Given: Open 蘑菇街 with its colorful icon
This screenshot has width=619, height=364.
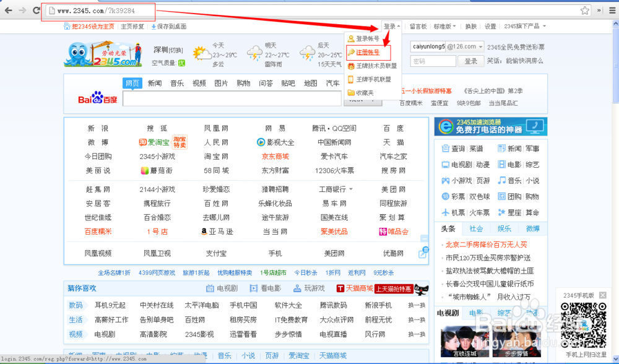Looking at the screenshot, I should point(157,171).
